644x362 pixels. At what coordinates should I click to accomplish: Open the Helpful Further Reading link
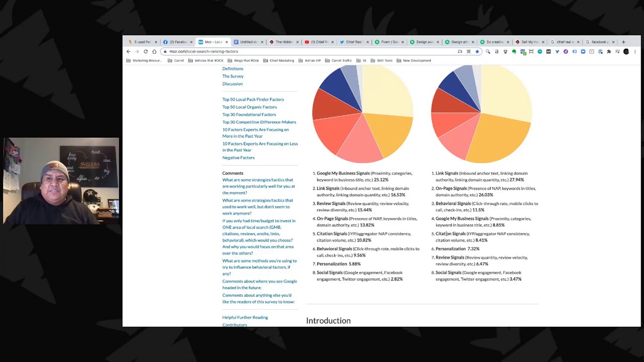click(245, 317)
